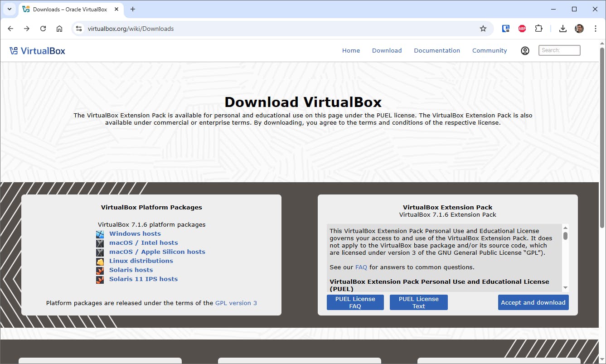This screenshot has height=364, width=606.
Task: Click the macOS / Apple Silicon hosts icon
Action: coord(100,252)
